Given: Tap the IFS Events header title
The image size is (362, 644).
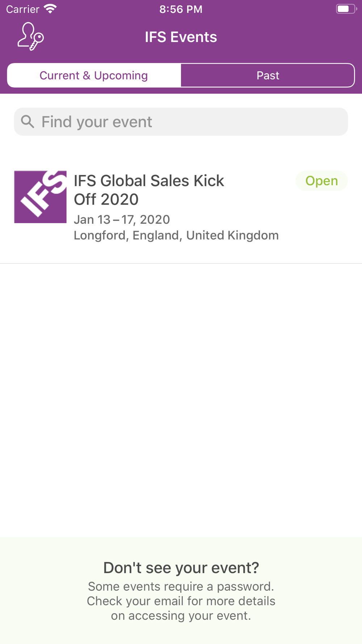Looking at the screenshot, I should (181, 37).
